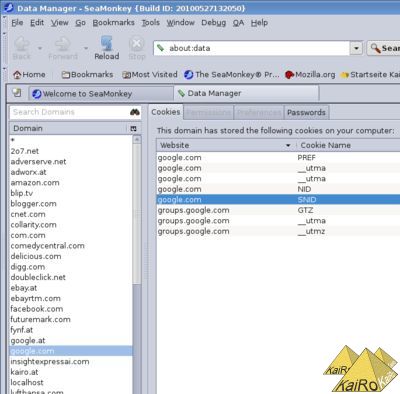Open the Bookmarks toolbar folder
This screenshot has width=400, height=394.
[87, 75]
